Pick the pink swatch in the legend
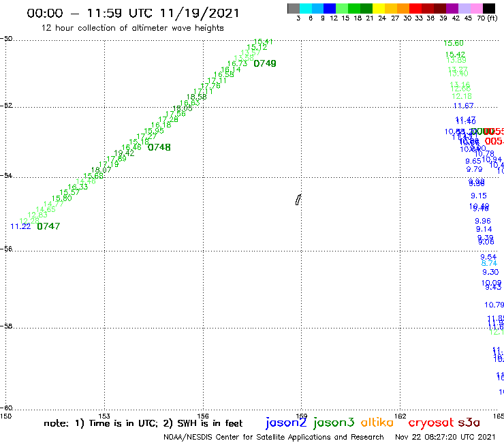The width and height of the screenshot is (504, 443). 476,8
